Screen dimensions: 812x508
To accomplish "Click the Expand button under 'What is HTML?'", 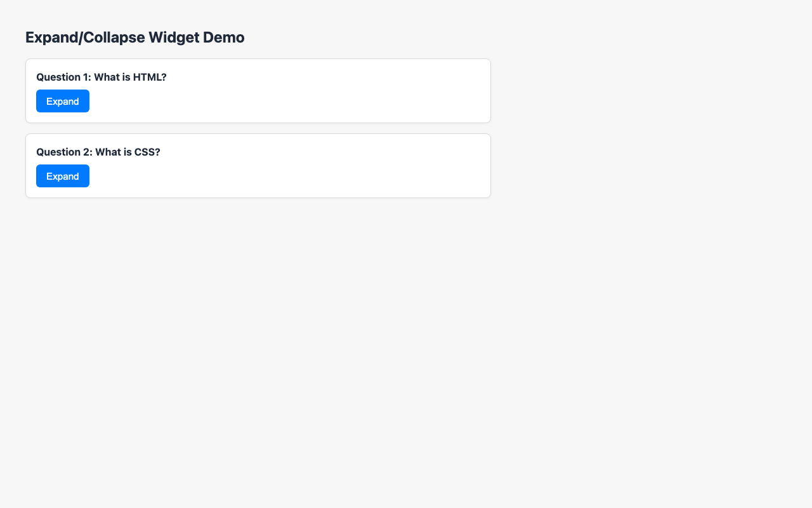I will [62, 101].
